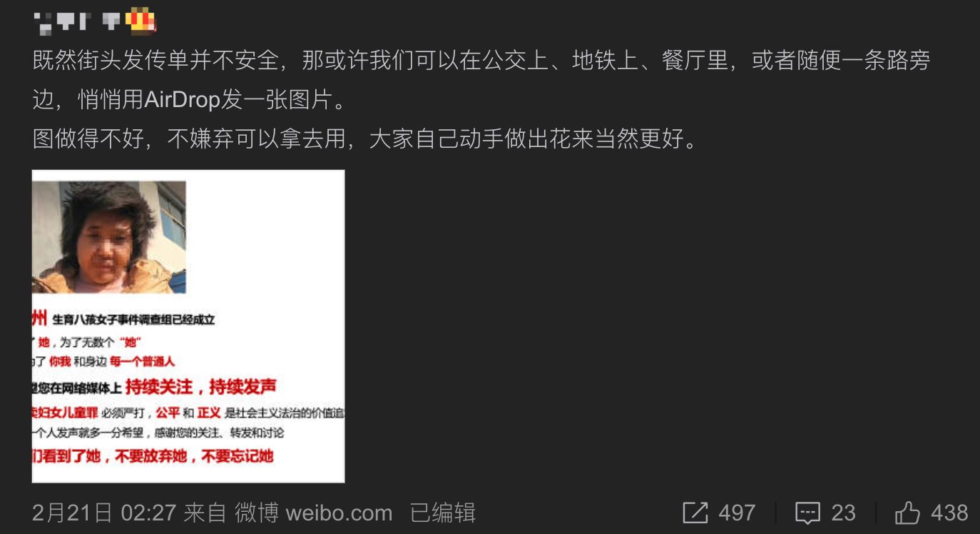Click the word AirDrop in the post
Image resolution: width=980 pixels, height=534 pixels.
pyautogui.click(x=183, y=100)
